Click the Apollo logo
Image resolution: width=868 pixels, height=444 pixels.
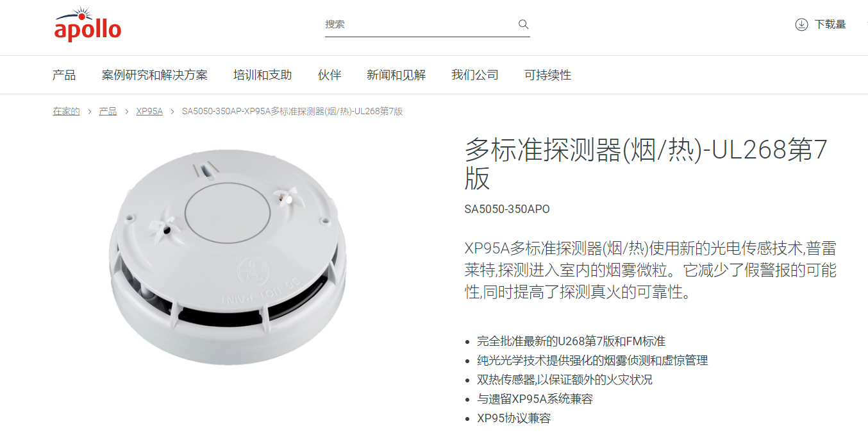[87, 24]
